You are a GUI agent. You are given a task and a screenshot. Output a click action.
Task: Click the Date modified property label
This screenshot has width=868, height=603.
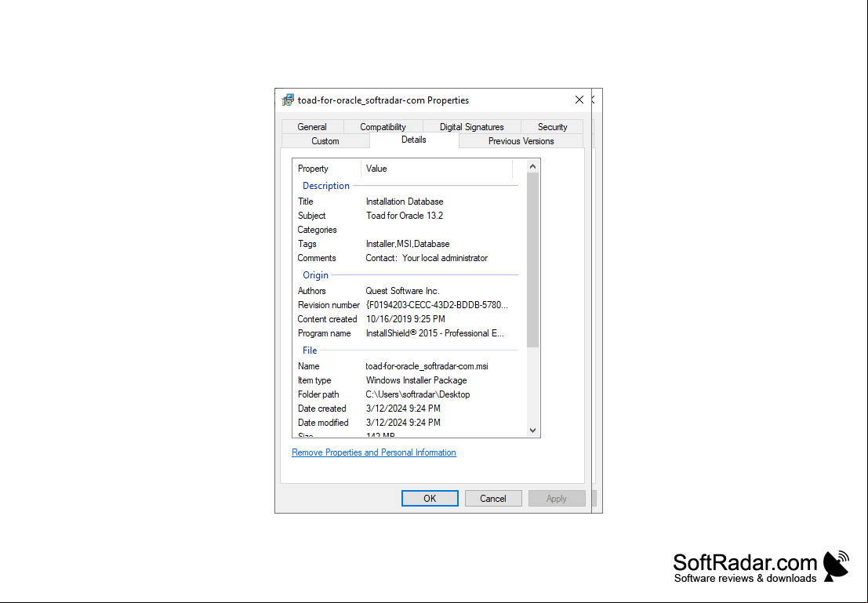click(x=323, y=423)
